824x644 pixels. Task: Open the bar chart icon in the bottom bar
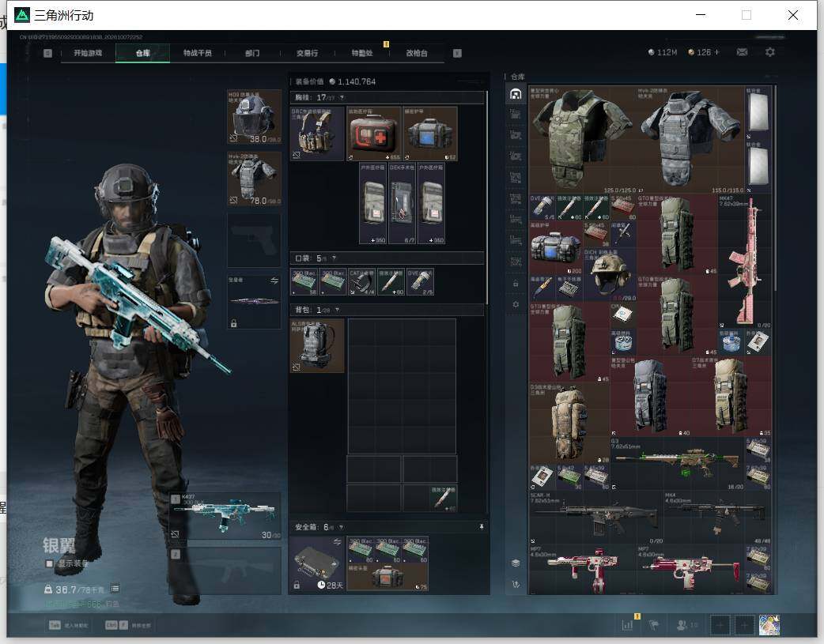click(627, 624)
